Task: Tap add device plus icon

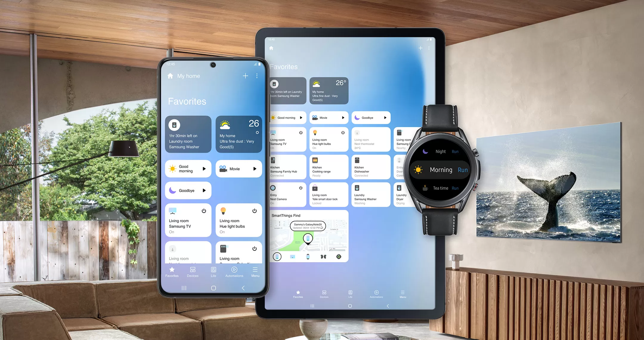Action: coord(246,76)
